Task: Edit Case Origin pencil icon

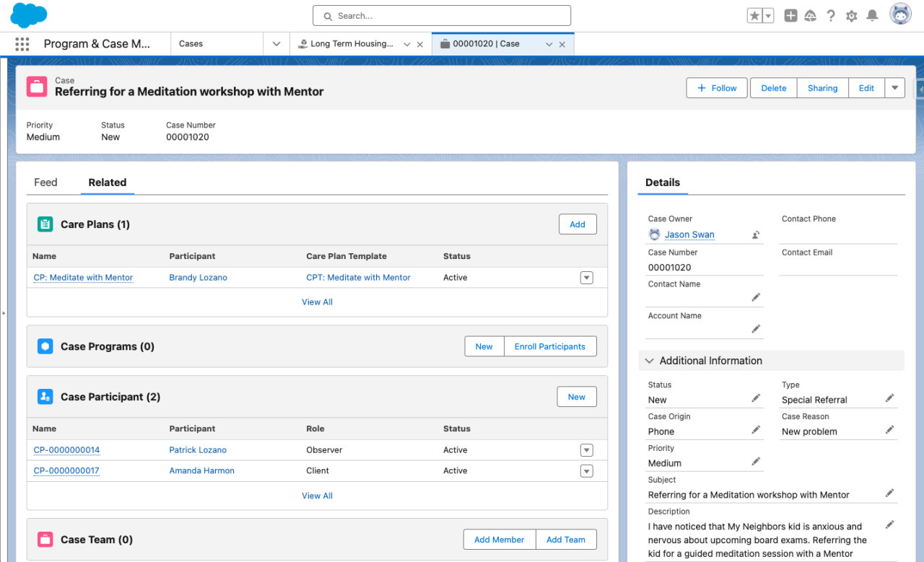Action: 756,430
